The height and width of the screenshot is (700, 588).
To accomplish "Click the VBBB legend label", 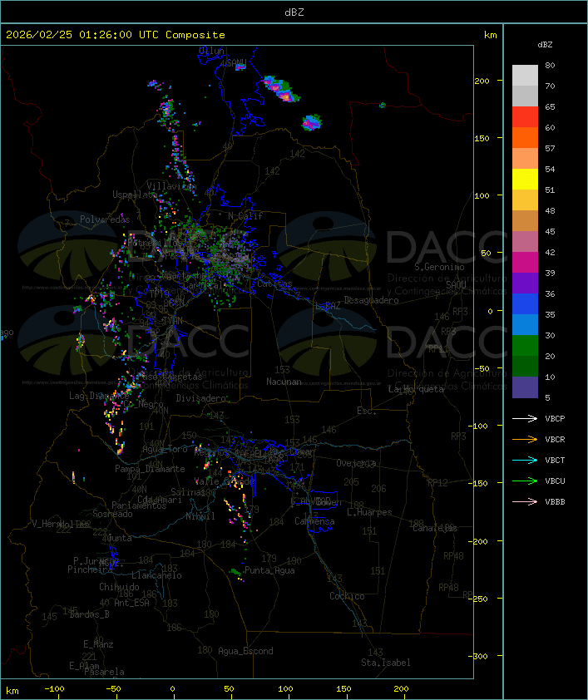I will click(x=555, y=502).
